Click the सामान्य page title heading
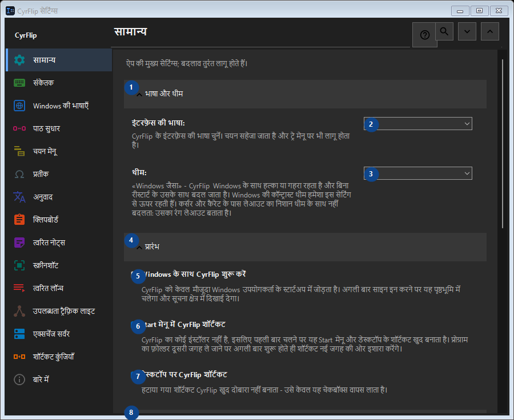The width and height of the screenshot is (514, 420). [x=130, y=32]
